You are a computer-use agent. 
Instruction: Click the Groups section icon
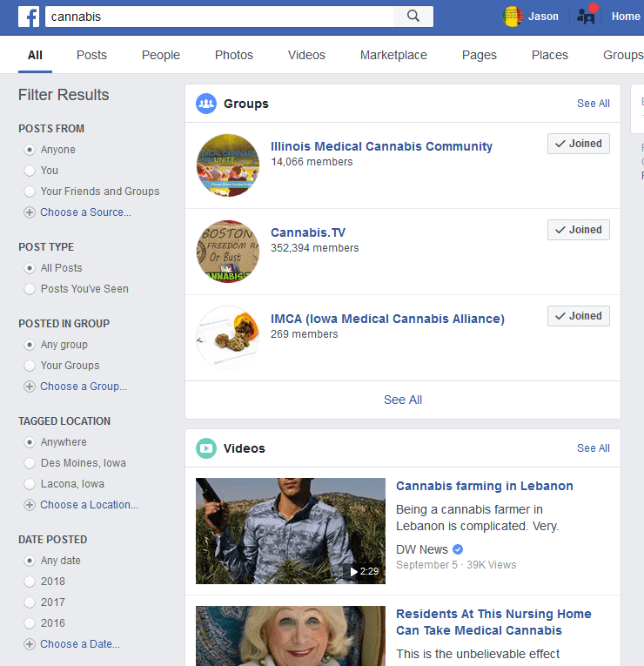pos(206,104)
